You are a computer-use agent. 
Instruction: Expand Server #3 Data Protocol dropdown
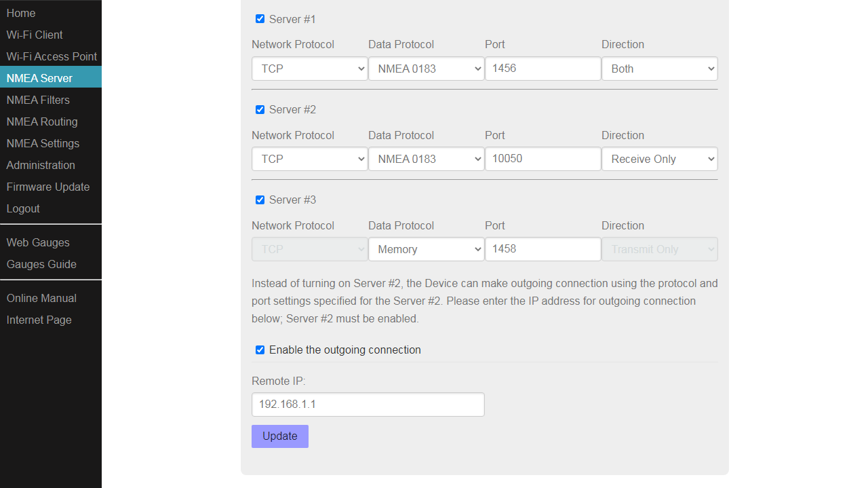click(426, 249)
